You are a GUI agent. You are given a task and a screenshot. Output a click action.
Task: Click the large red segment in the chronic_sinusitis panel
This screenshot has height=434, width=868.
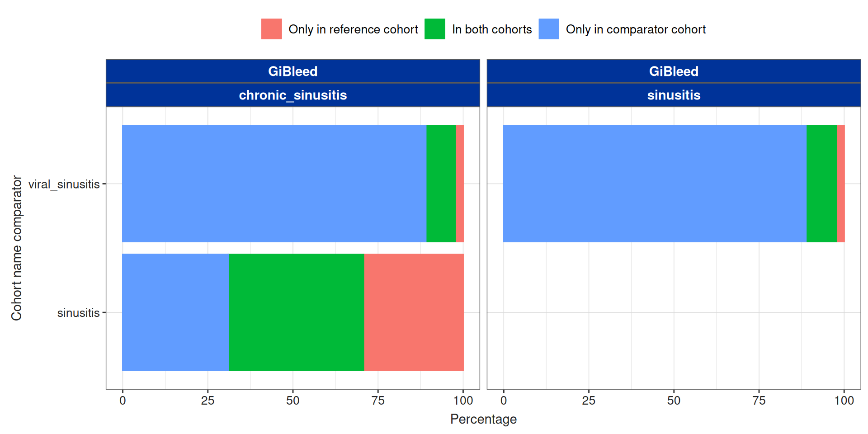pos(414,312)
